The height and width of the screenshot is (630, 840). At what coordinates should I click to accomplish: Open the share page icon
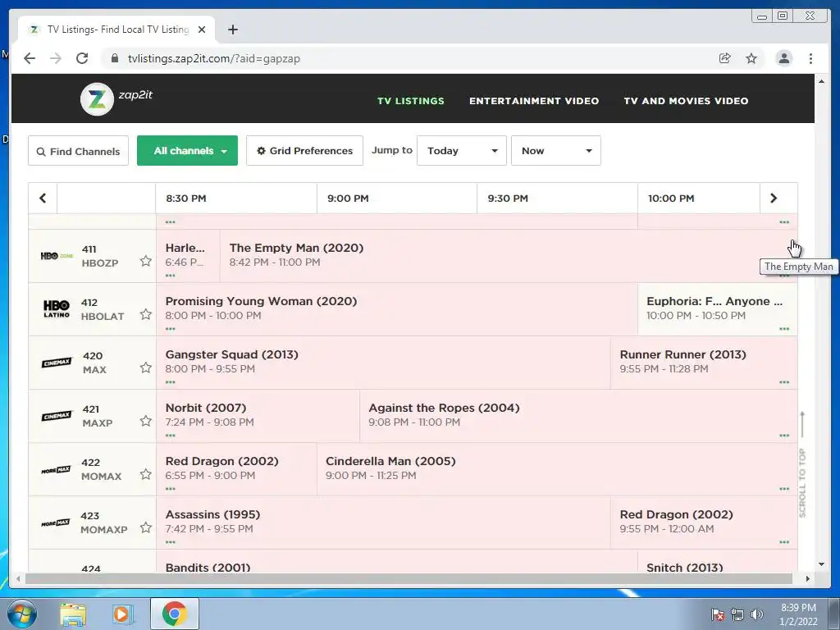point(724,58)
